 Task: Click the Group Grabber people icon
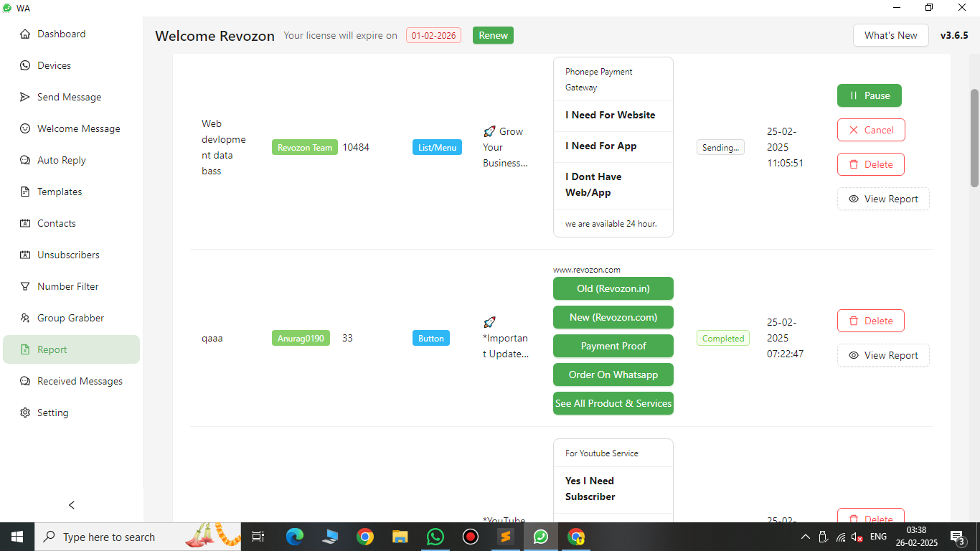(25, 318)
